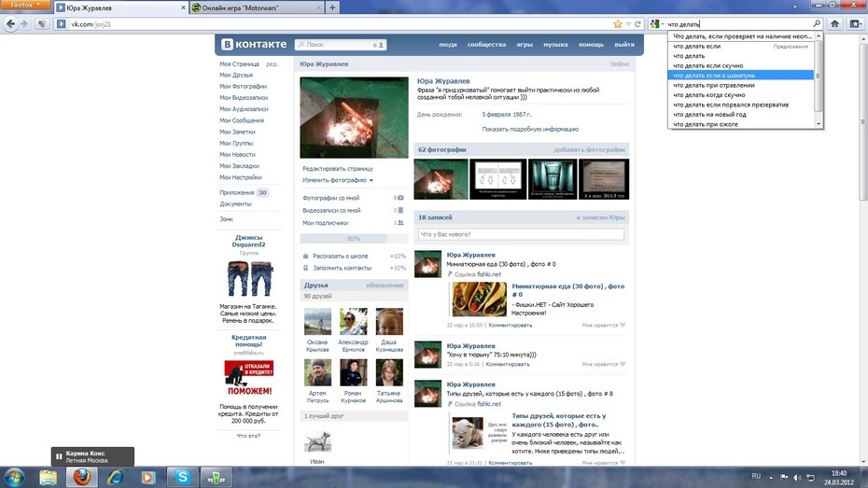
Task: Select suggestion что делать при отравлении
Action: [x=741, y=85]
